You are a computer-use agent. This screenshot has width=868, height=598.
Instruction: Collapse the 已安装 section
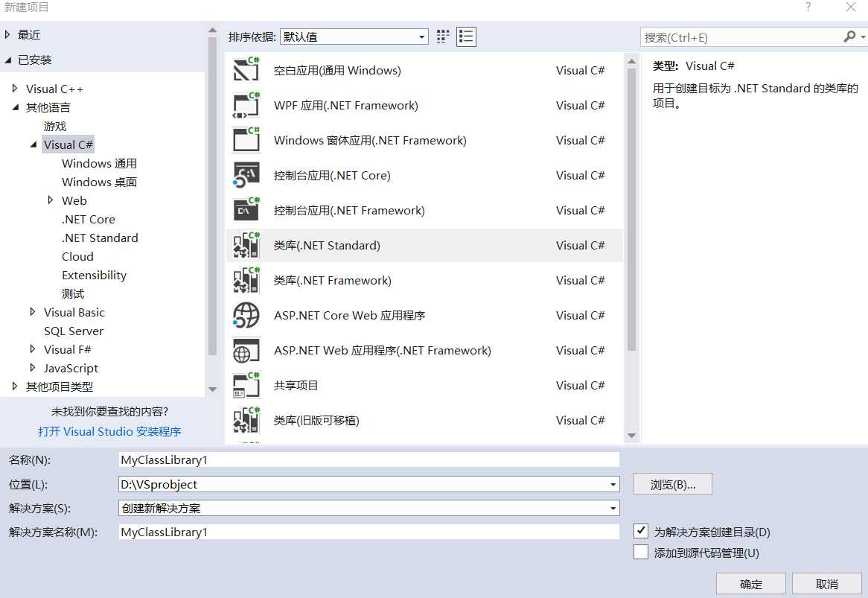pyautogui.click(x=7, y=60)
